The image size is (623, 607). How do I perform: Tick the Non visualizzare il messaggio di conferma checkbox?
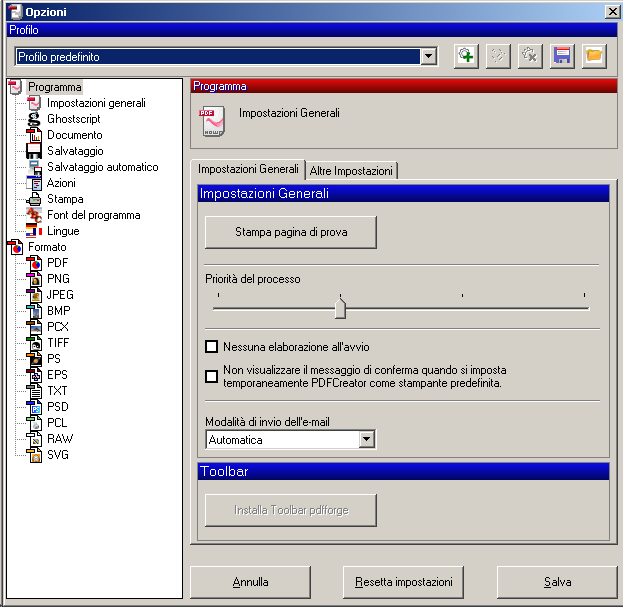tap(211, 376)
